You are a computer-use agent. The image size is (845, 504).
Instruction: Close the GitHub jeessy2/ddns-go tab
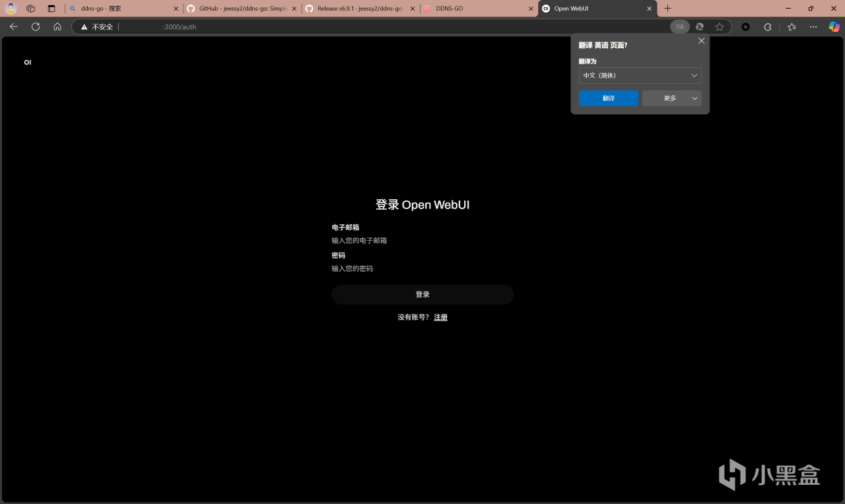click(294, 9)
